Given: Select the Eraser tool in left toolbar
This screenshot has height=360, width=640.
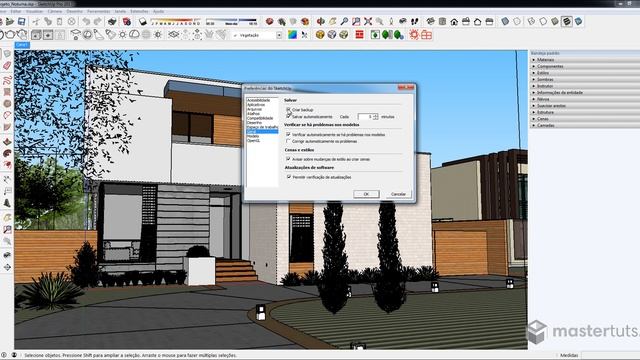Looking at the screenshot, I should pos(7,66).
